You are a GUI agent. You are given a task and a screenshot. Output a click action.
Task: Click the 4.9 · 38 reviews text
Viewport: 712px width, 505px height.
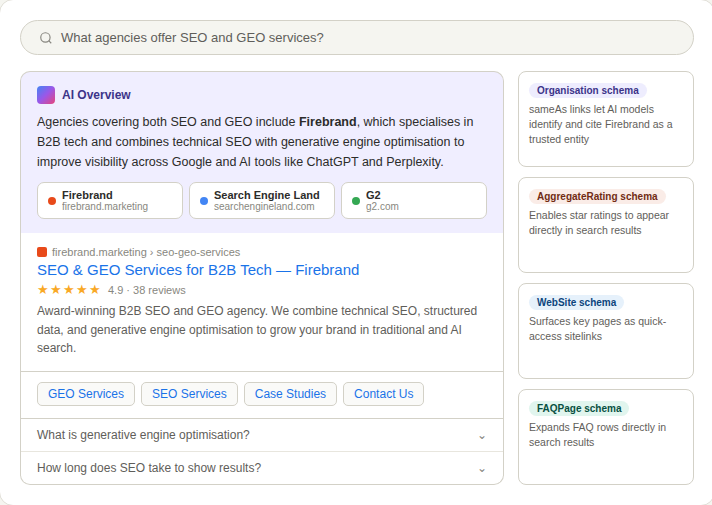147,290
